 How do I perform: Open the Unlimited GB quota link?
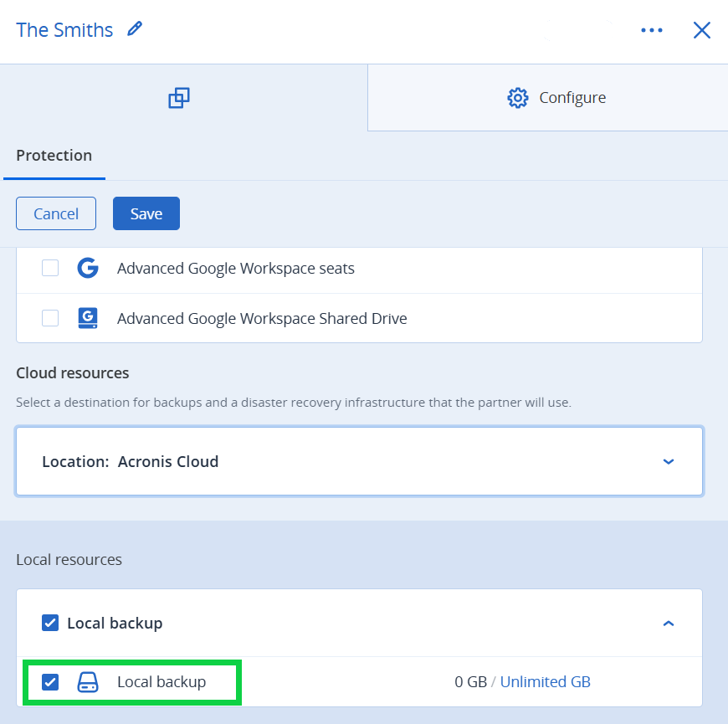click(546, 682)
